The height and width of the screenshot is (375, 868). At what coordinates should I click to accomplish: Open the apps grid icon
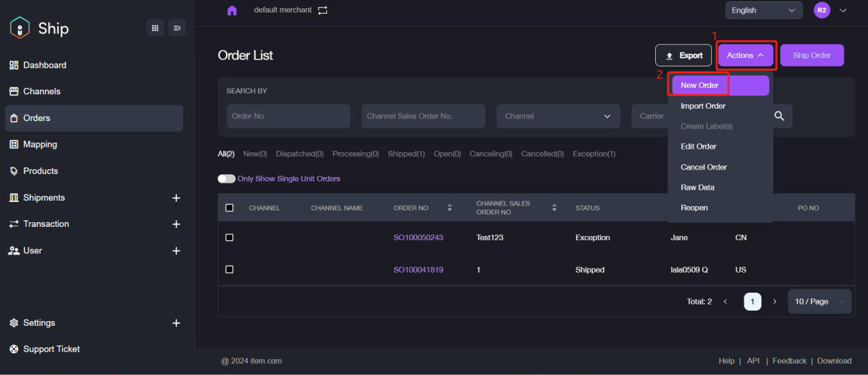[155, 28]
